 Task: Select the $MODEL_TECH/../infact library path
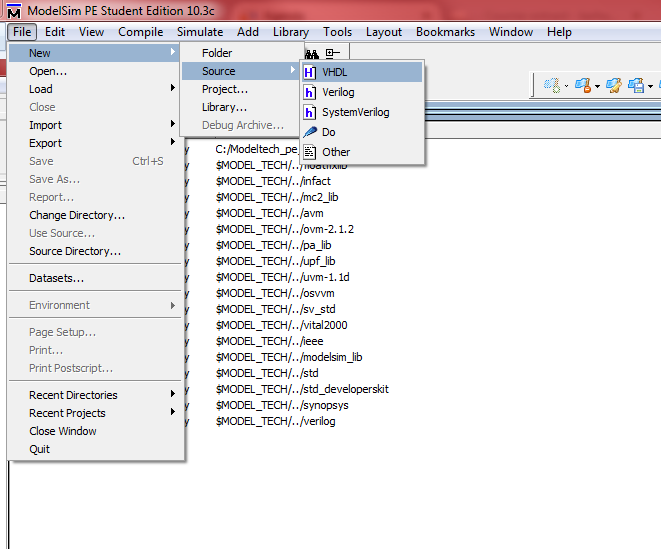(273, 181)
